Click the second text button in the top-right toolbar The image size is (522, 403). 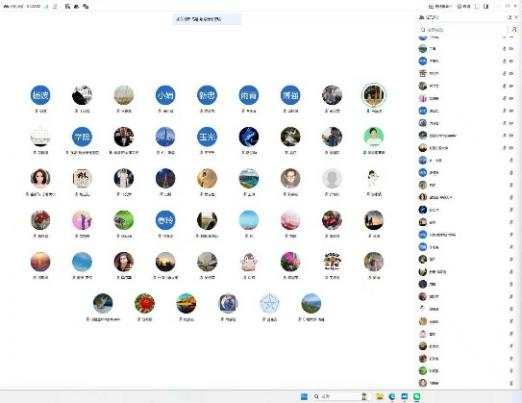point(464,6)
